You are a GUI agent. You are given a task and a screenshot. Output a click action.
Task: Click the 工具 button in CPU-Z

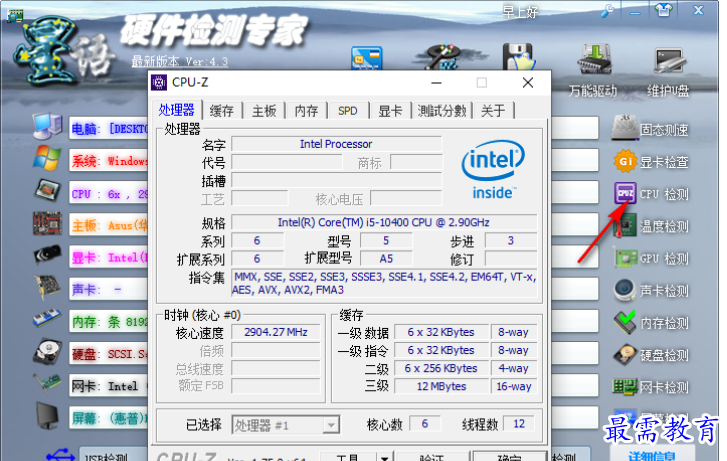click(348, 457)
